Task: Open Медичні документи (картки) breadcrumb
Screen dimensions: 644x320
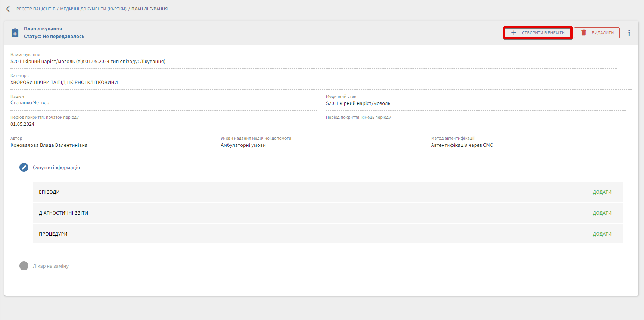Action: (93, 9)
